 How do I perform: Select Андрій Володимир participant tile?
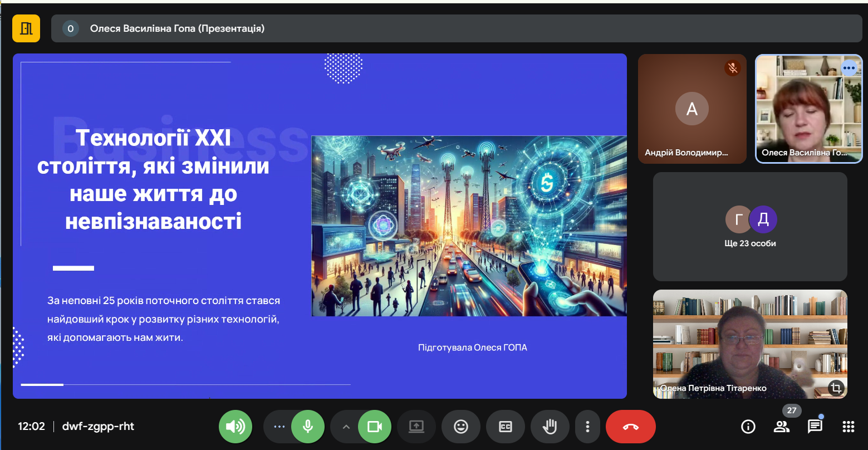(692, 109)
